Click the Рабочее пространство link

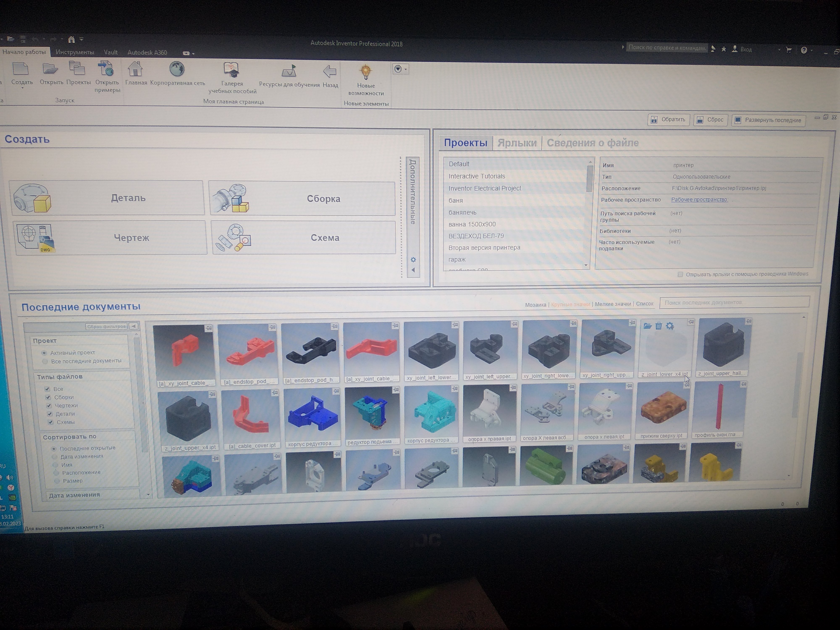coord(699,200)
